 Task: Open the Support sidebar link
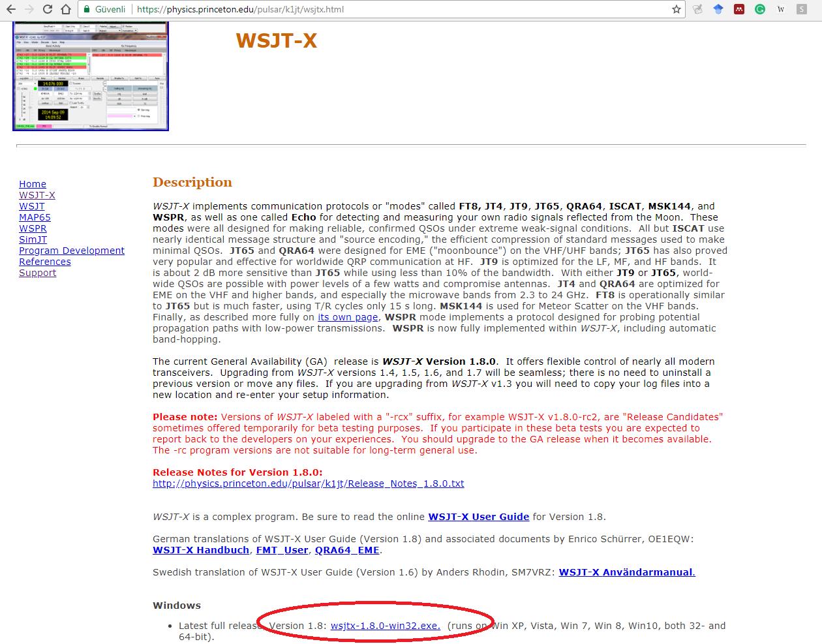38,273
